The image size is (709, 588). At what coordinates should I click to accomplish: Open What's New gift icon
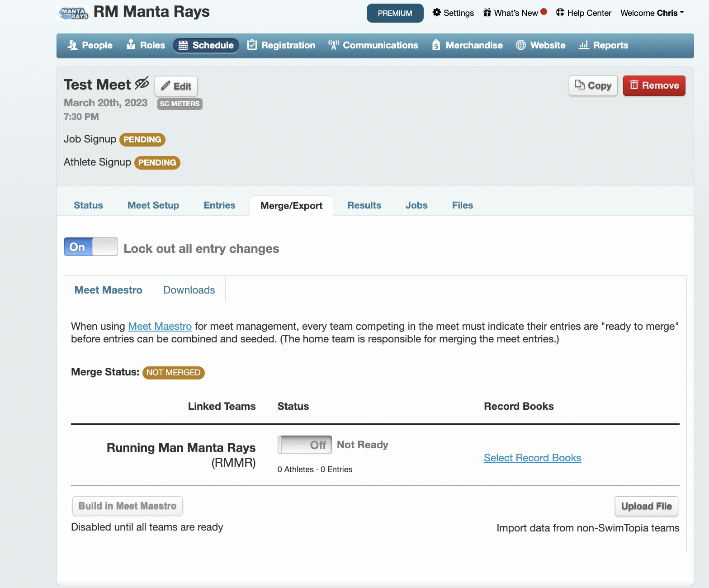point(487,13)
